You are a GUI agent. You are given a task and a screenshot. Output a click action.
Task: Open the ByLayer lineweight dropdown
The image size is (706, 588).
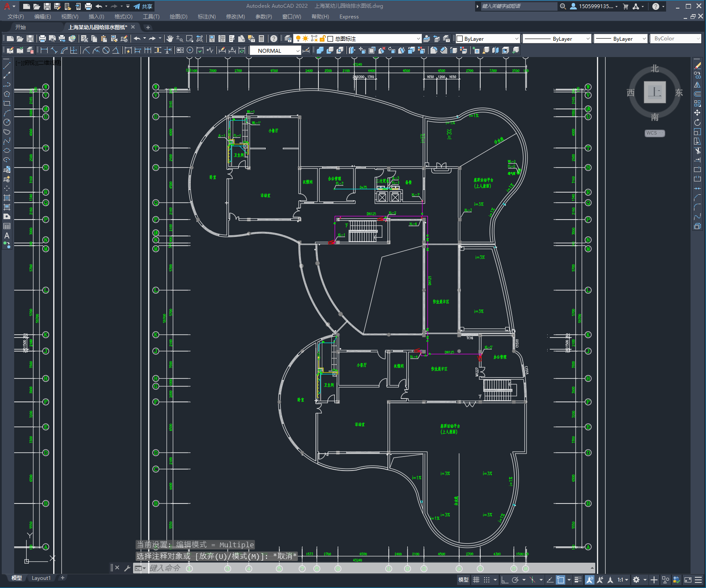[x=621, y=39]
